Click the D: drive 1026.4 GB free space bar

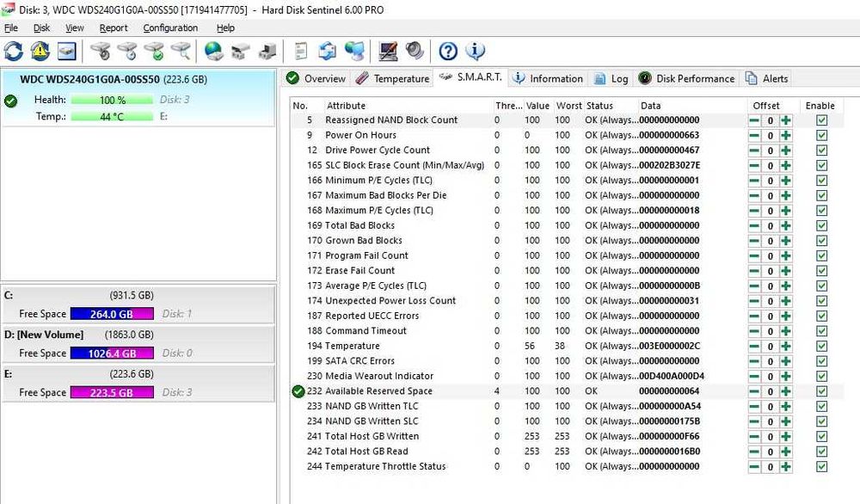tap(112, 353)
